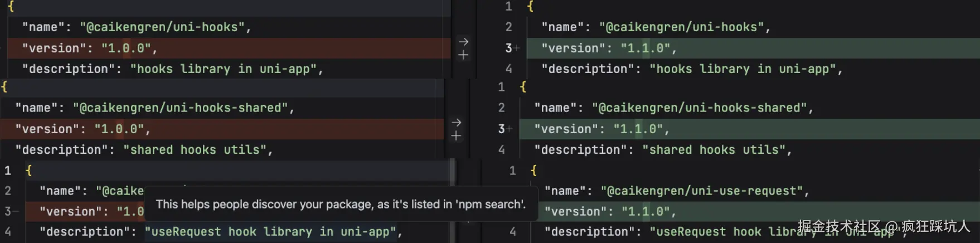
Task: Select added "1.1.0" version line under uni-use-request
Action: click(759, 212)
